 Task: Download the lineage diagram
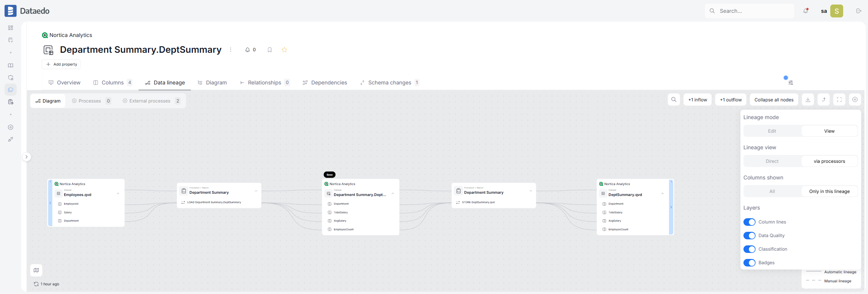(x=808, y=100)
